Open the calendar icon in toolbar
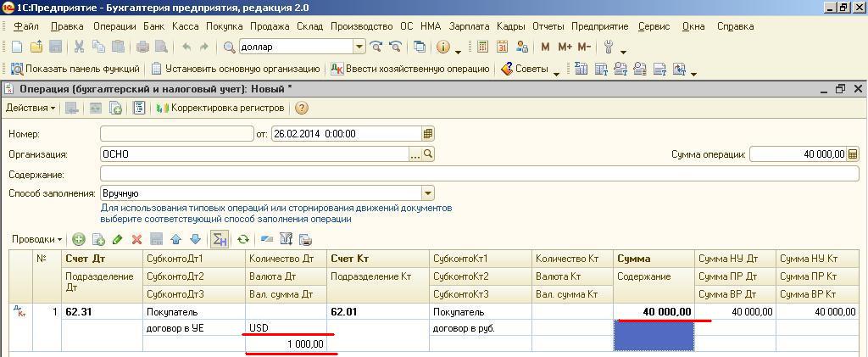The width and height of the screenshot is (868, 357). click(x=503, y=47)
